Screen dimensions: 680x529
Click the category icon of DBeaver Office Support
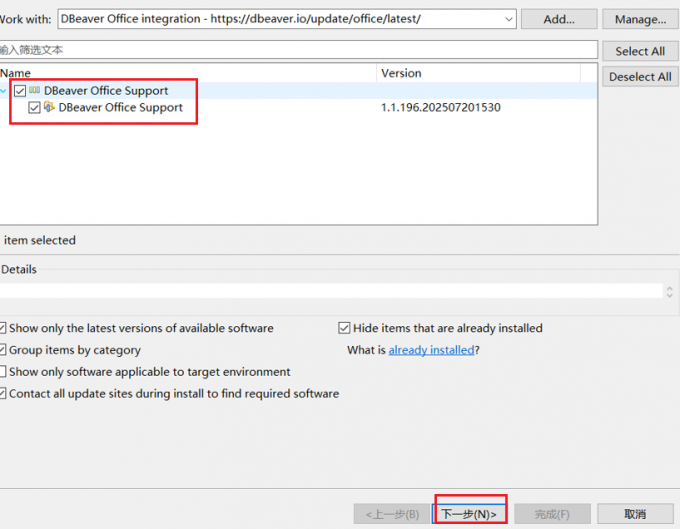click(35, 90)
